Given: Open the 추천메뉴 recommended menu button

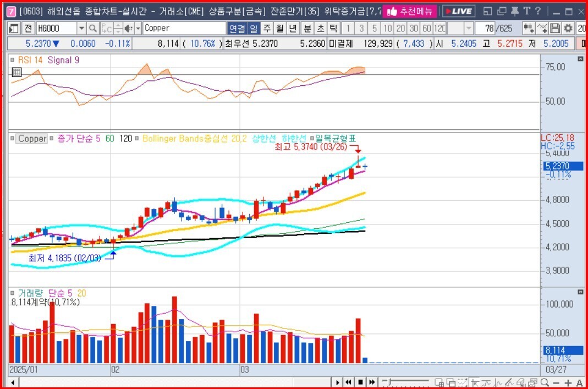Looking at the screenshot, I should (409, 11).
